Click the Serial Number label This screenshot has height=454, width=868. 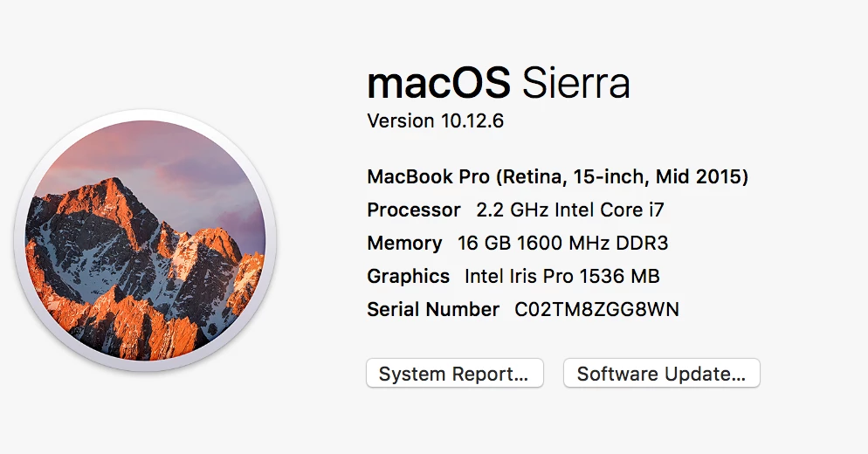(x=433, y=309)
